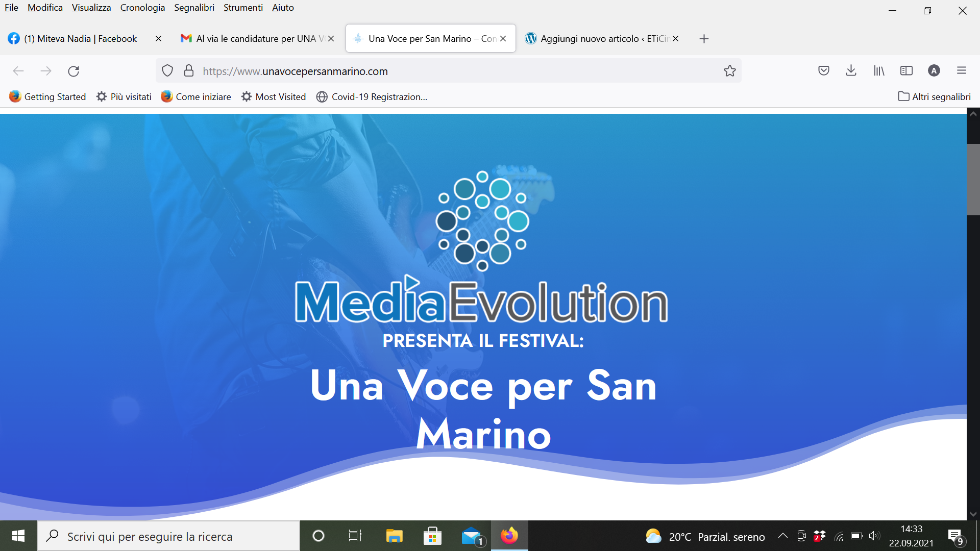Close the Gmail 'Al via le candidature' tab
This screenshot has width=980, height=551.
coord(331,39)
